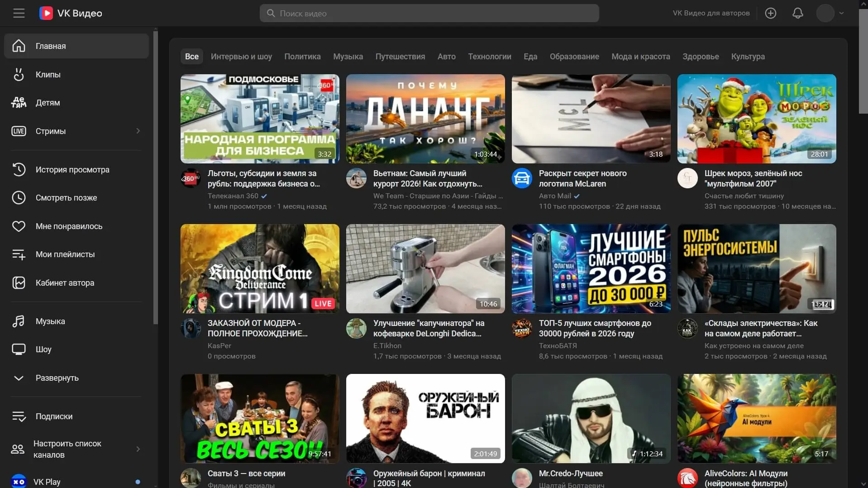Open the Music note sidebar icon
The height and width of the screenshot is (488, 868).
coord(19,321)
